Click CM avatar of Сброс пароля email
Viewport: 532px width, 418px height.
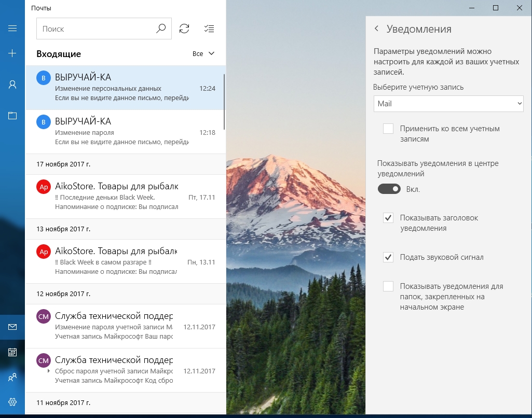[x=44, y=360]
